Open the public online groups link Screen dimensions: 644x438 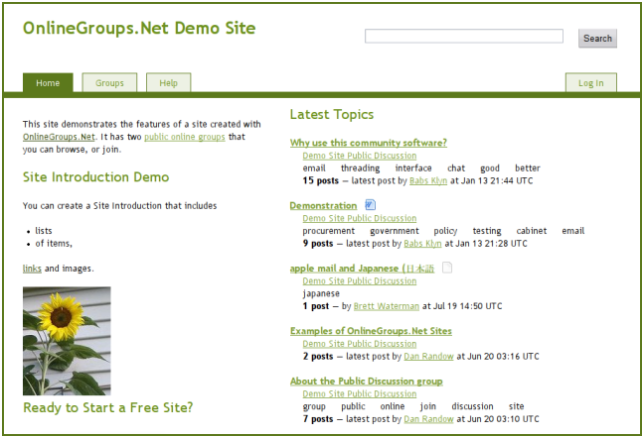point(184,136)
